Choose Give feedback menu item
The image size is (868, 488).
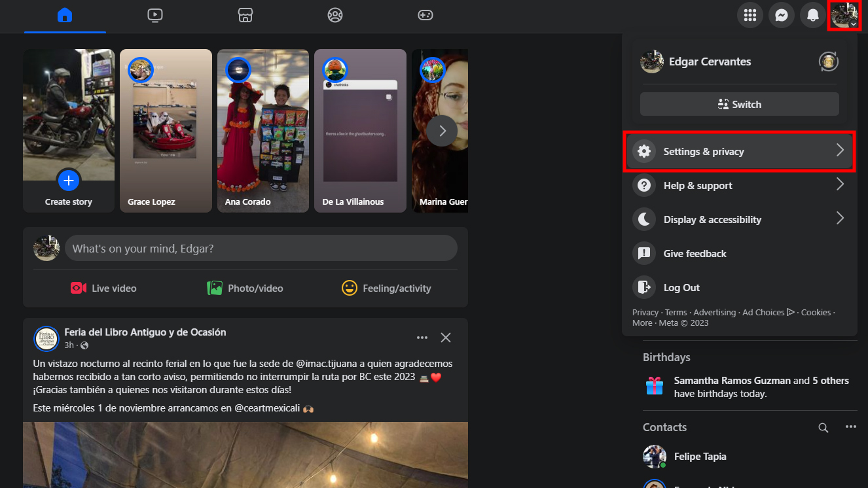click(x=695, y=253)
